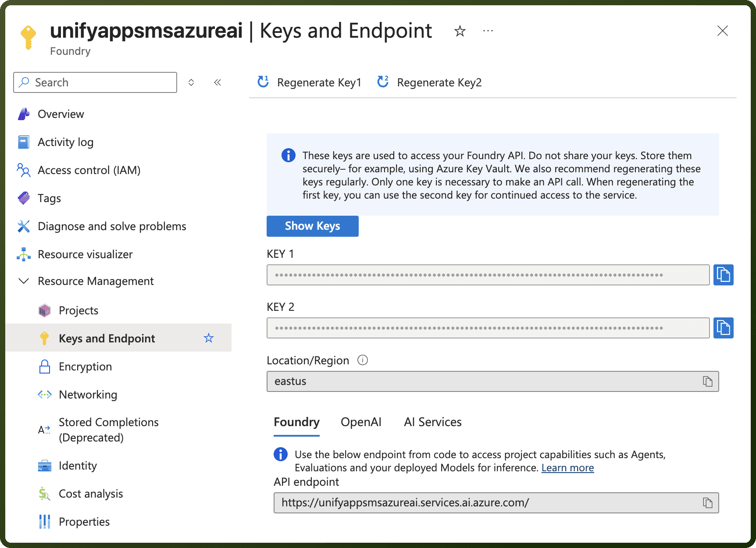Switch to the AI Services tab
This screenshot has width=756, height=548.
[x=433, y=422]
